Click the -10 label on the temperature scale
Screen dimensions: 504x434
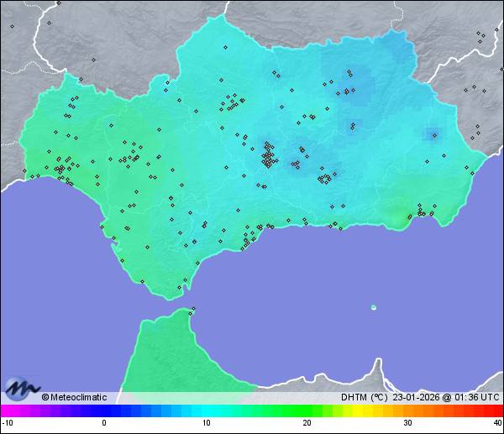6,423
